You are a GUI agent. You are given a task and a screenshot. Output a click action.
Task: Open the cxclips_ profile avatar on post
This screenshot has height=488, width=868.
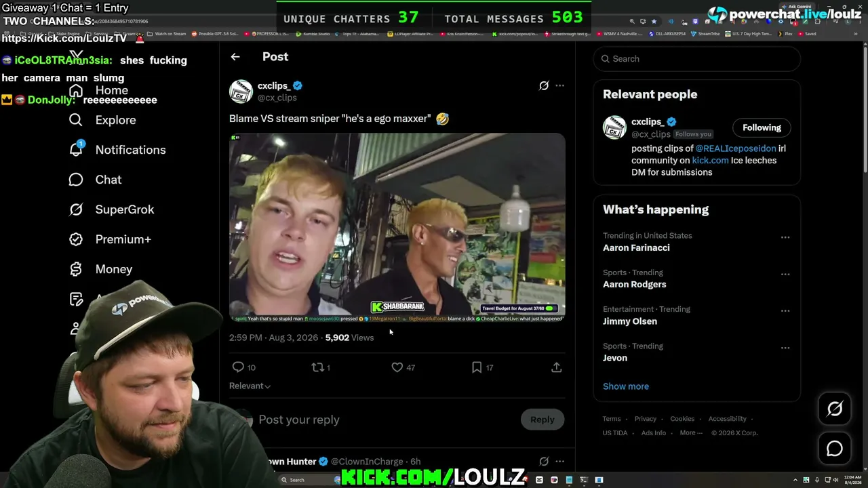coord(241,91)
